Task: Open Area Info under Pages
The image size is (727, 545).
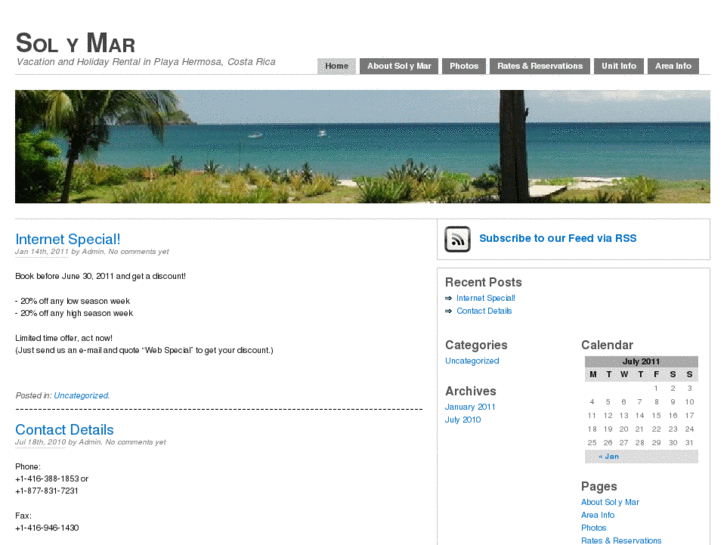Action: pyautogui.click(x=598, y=515)
